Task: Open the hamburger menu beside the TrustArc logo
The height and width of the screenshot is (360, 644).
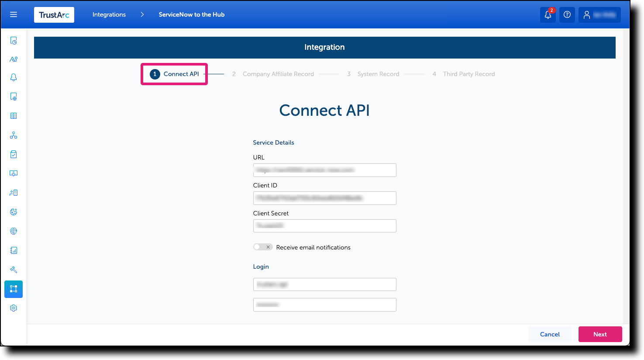Action: (13, 14)
